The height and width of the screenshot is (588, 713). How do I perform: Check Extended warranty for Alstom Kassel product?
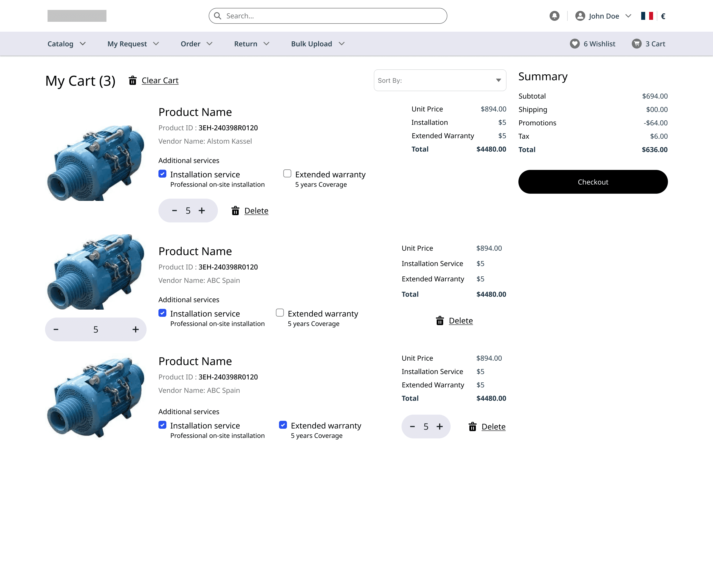287,173
